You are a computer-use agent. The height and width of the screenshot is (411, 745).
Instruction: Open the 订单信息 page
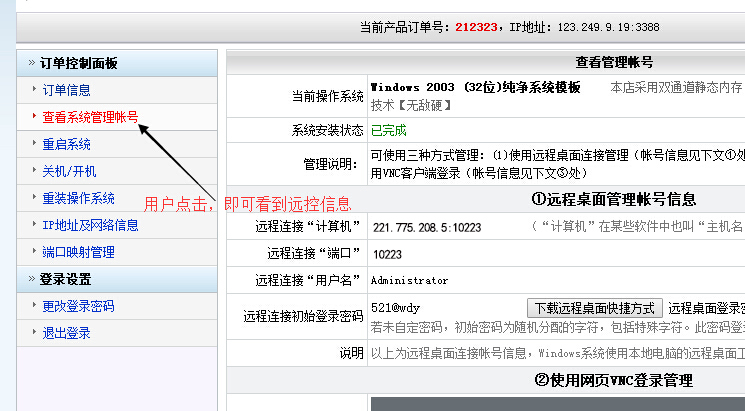click(x=67, y=90)
